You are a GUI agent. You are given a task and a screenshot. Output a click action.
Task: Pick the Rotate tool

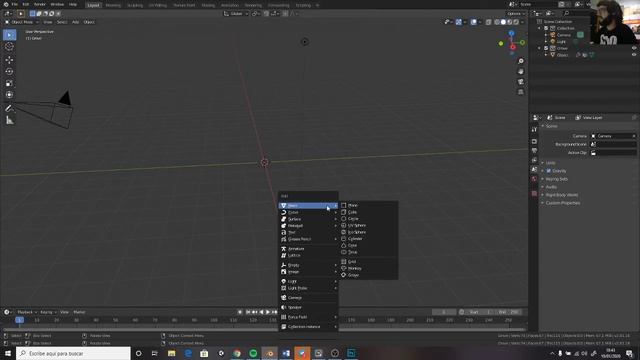[9, 71]
